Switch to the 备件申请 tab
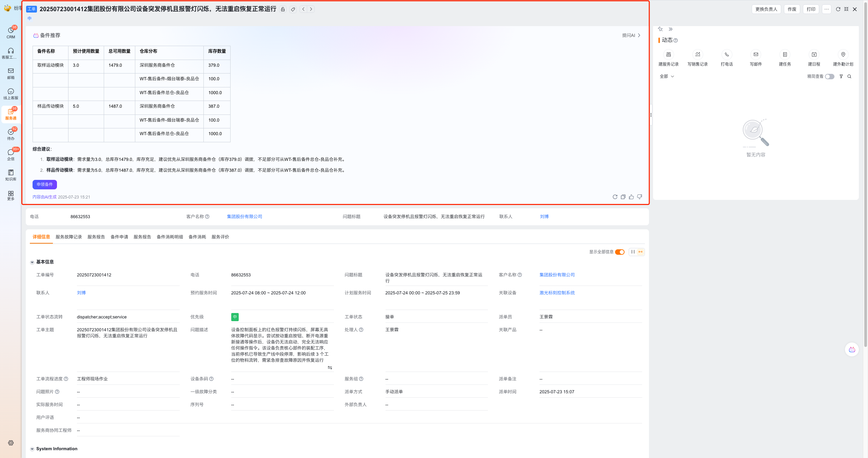The width and height of the screenshot is (868, 458). point(119,237)
